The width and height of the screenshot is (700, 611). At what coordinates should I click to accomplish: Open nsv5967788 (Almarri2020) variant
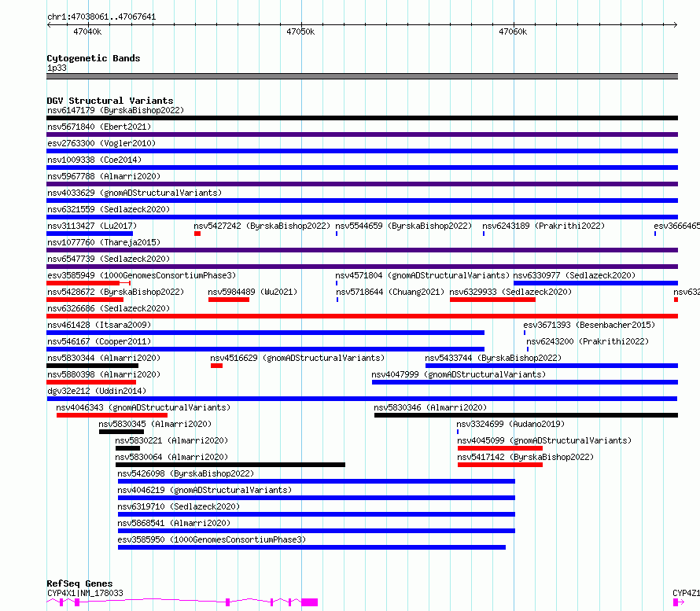[104, 176]
